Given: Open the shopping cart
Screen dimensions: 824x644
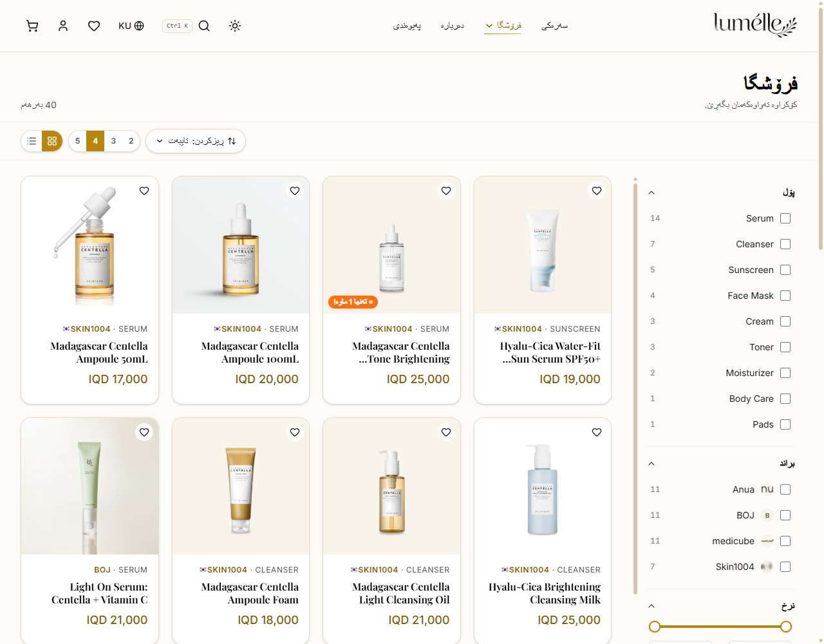Looking at the screenshot, I should coord(32,26).
